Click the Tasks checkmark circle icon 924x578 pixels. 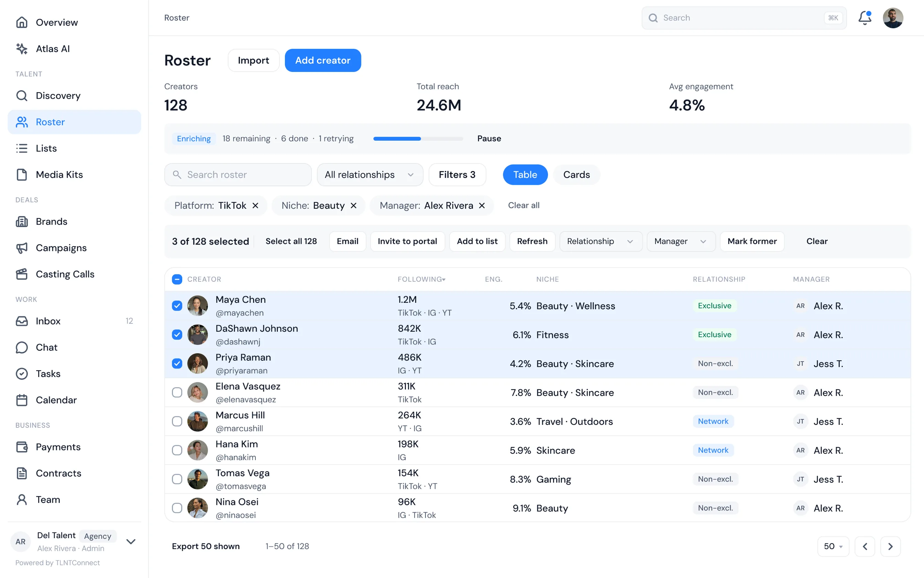click(x=22, y=374)
